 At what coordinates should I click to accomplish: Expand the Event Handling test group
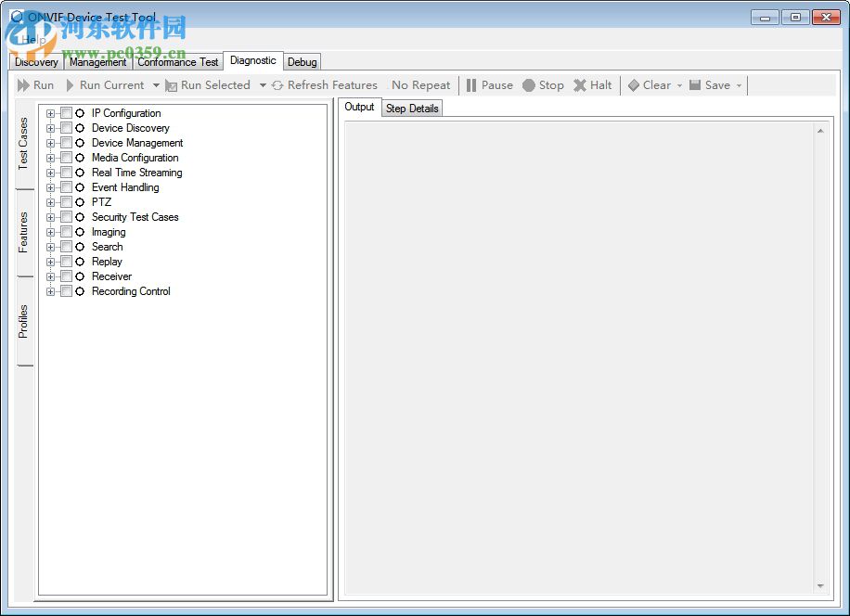coord(52,187)
